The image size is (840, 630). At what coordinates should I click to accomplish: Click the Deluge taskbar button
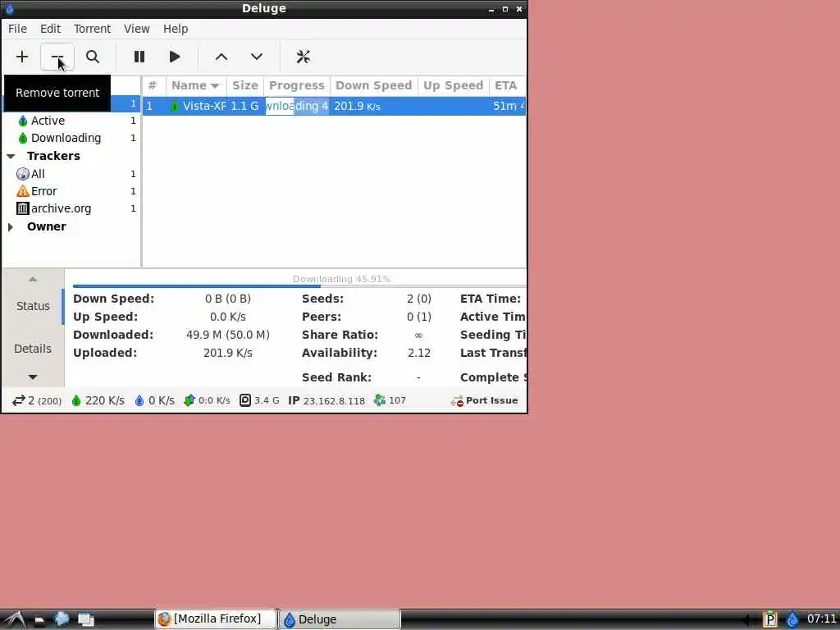(340, 619)
